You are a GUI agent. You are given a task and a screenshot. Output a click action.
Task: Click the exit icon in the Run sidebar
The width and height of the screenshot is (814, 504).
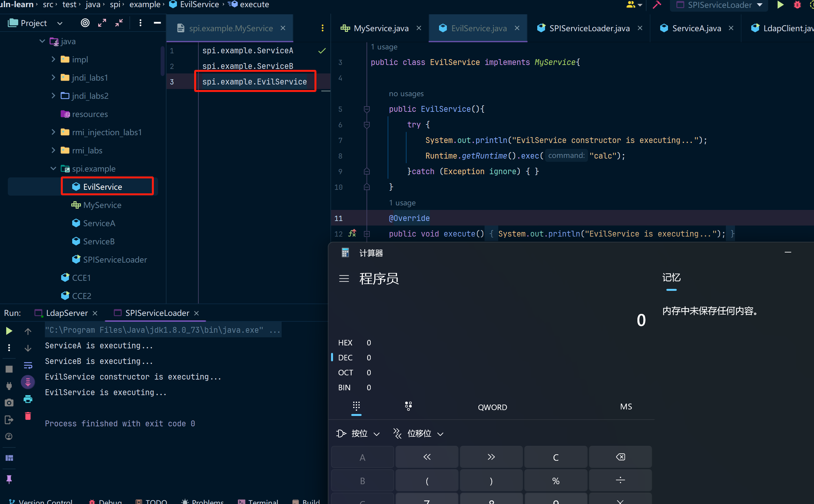click(9, 420)
